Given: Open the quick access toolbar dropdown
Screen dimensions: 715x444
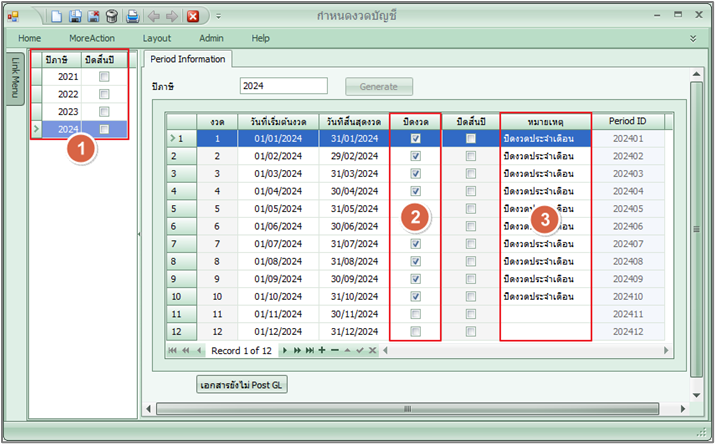Looking at the screenshot, I should (218, 16).
